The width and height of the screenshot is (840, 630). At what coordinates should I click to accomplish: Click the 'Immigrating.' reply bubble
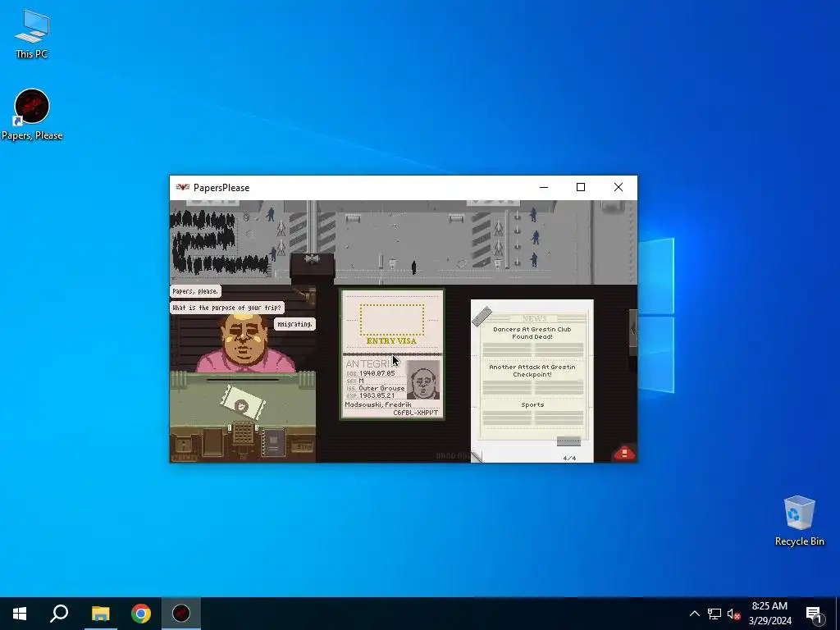click(294, 323)
